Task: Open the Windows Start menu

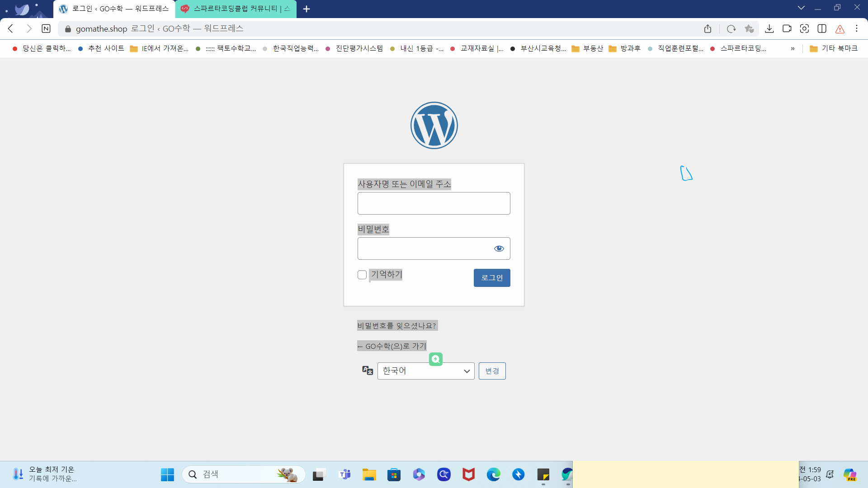Action: pos(167,474)
